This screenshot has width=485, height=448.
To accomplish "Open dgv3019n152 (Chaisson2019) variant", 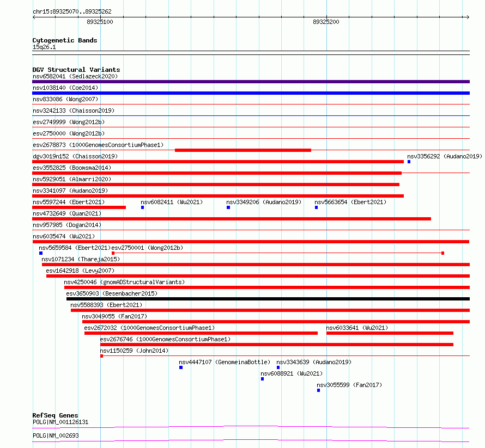I will 75,156.
